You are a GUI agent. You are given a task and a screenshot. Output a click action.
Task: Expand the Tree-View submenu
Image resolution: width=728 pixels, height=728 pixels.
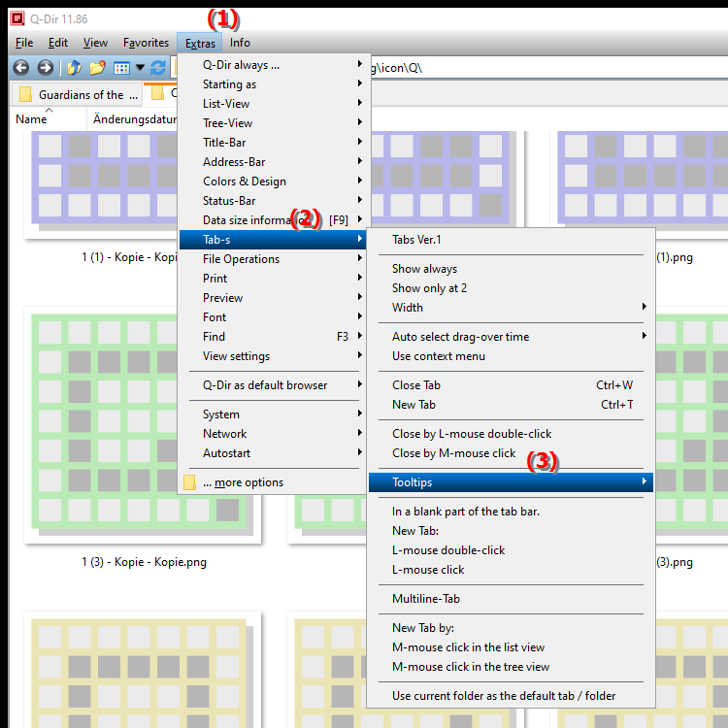275,123
